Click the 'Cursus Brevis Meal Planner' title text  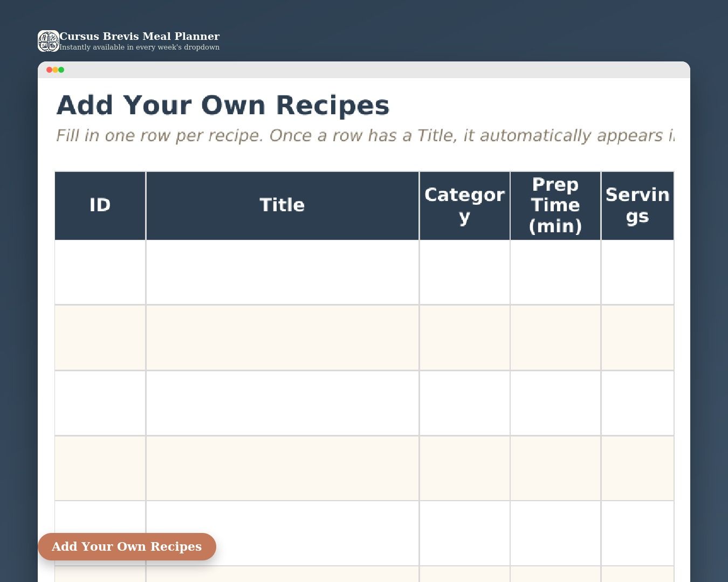(x=139, y=36)
